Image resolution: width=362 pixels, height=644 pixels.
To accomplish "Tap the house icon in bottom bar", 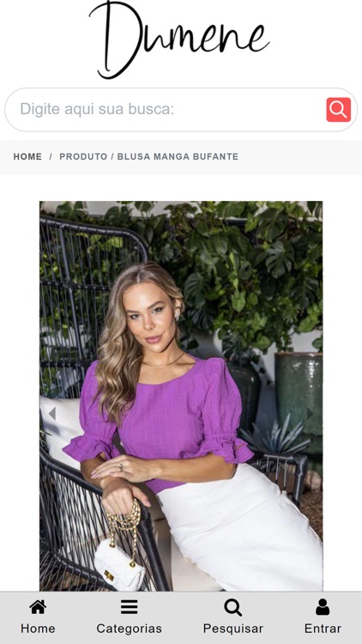I will tap(38, 606).
